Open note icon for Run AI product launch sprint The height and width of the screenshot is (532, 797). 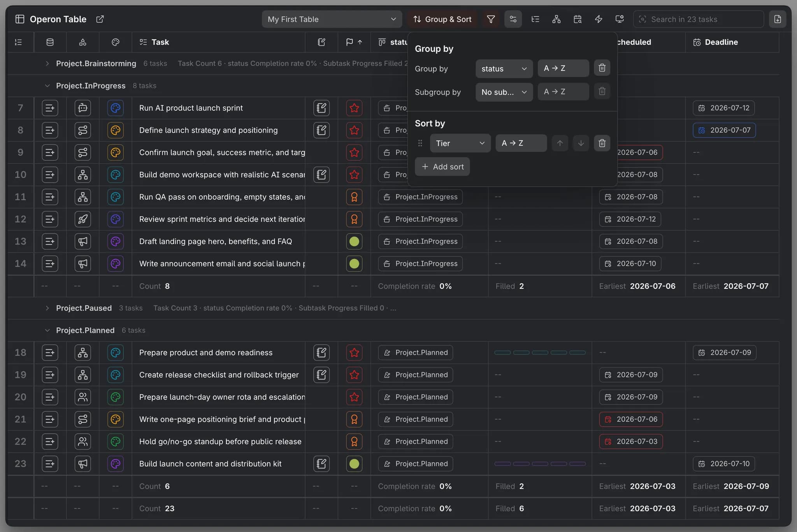point(321,108)
